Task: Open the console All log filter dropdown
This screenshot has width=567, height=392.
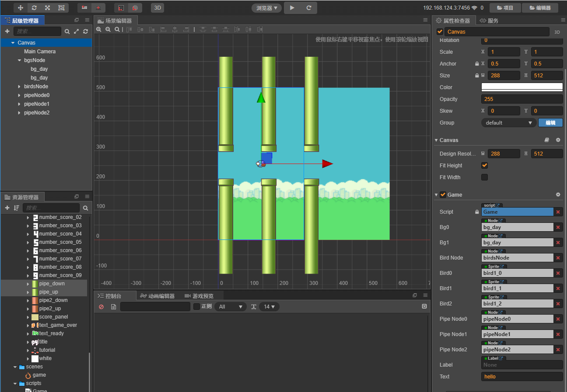Action: click(x=231, y=307)
